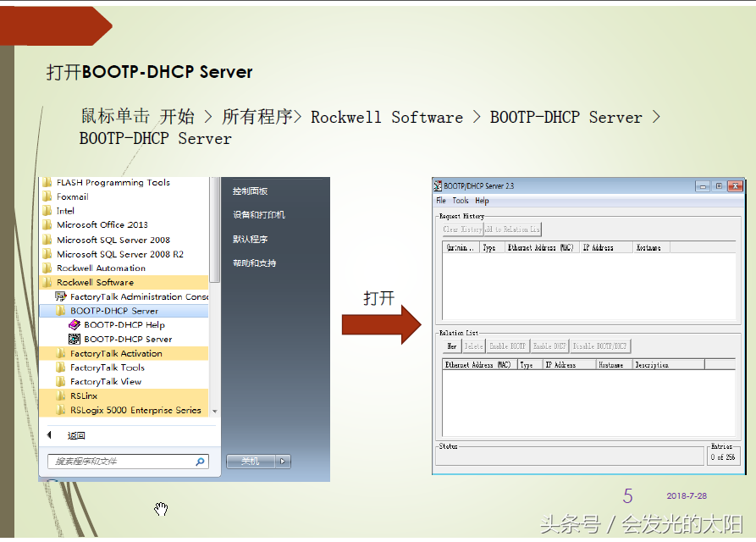Click the BOOTP/DHCP Server title bar icon
This screenshot has width=756, height=542.
point(438,185)
